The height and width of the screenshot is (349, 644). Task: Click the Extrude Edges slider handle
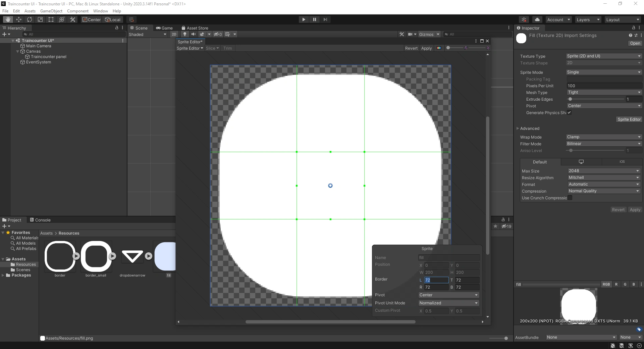[570, 99]
